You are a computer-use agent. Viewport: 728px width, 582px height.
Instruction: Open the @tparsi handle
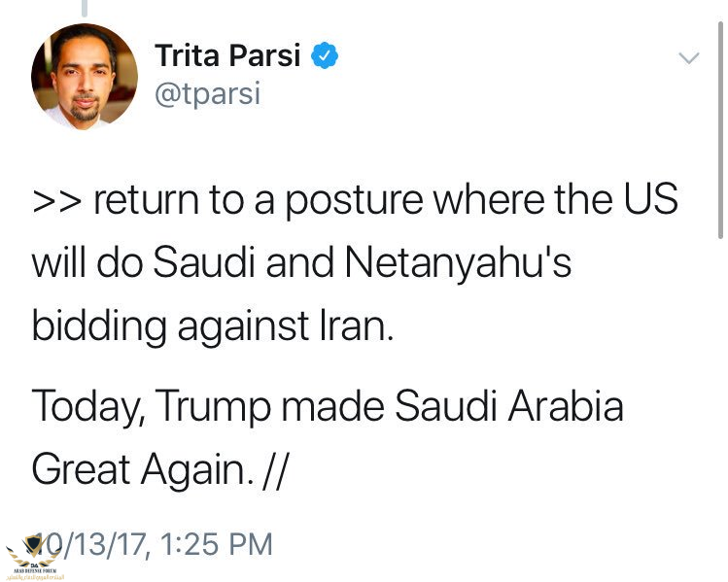[x=208, y=93]
